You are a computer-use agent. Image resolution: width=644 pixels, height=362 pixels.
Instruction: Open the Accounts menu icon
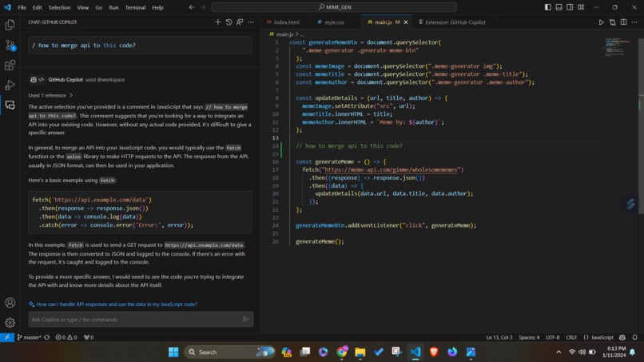(x=10, y=303)
